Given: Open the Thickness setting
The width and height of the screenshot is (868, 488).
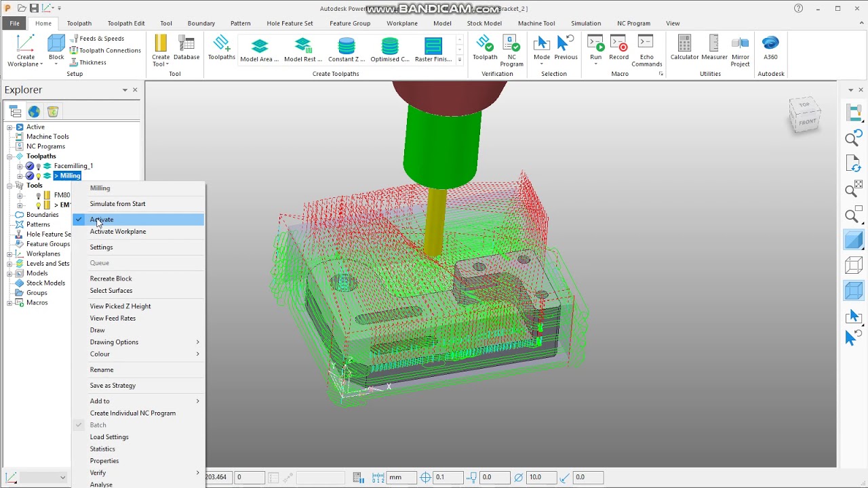Looking at the screenshot, I should pos(88,62).
